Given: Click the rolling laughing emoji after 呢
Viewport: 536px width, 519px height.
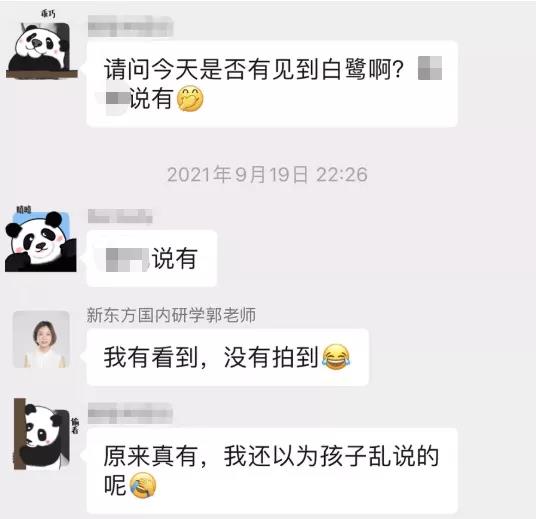Looking at the screenshot, I should [143, 485].
